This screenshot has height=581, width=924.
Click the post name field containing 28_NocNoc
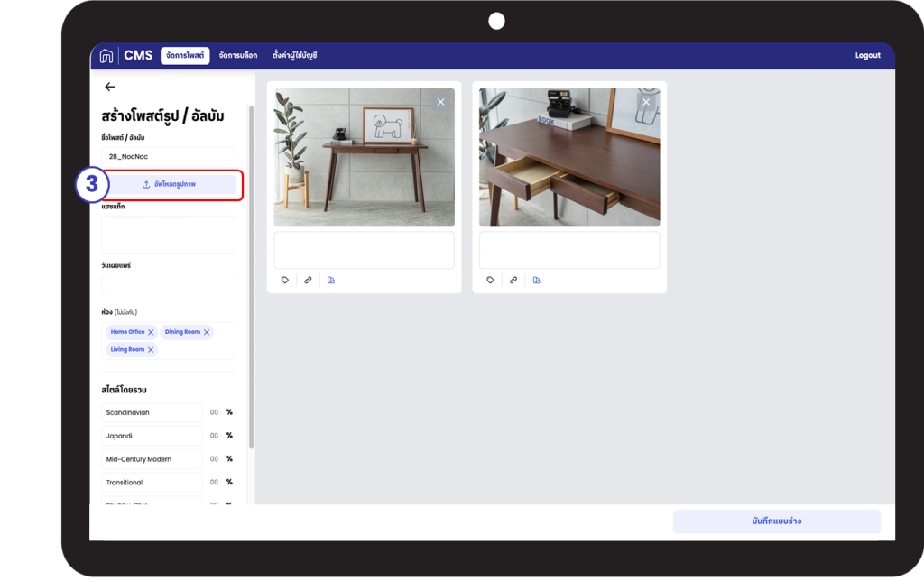pyautogui.click(x=169, y=157)
